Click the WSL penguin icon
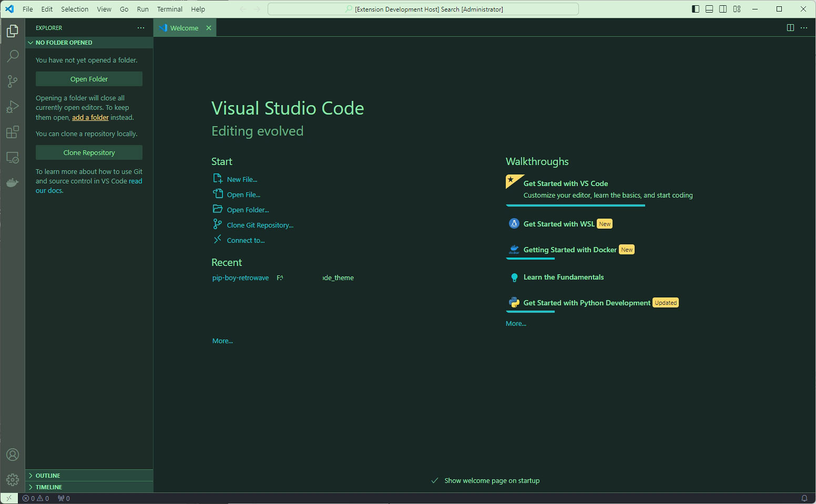Screen dimensions: 816x504 514,224
